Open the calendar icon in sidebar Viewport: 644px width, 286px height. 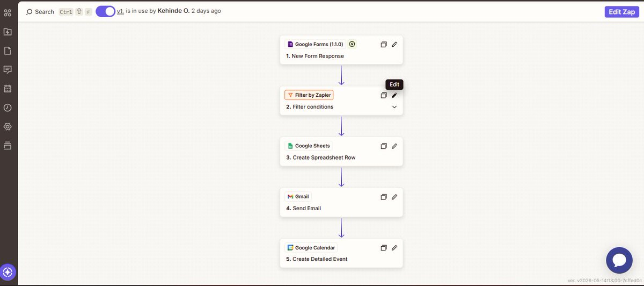[8, 89]
